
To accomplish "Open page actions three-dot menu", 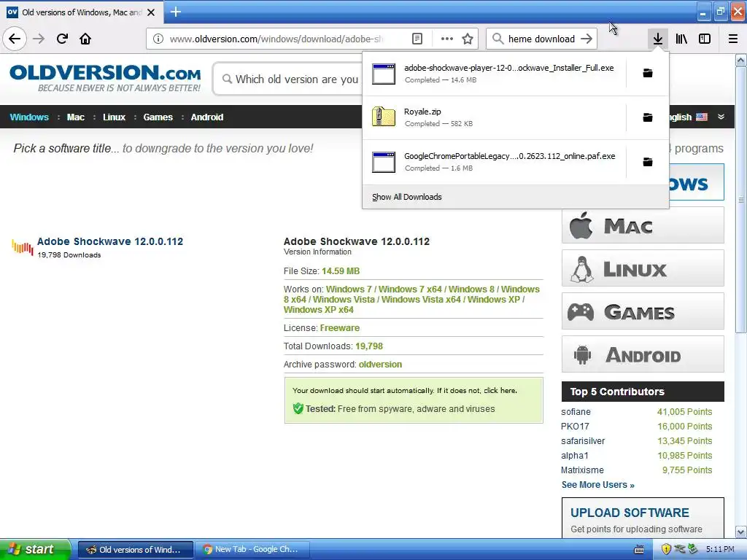I will point(447,39).
